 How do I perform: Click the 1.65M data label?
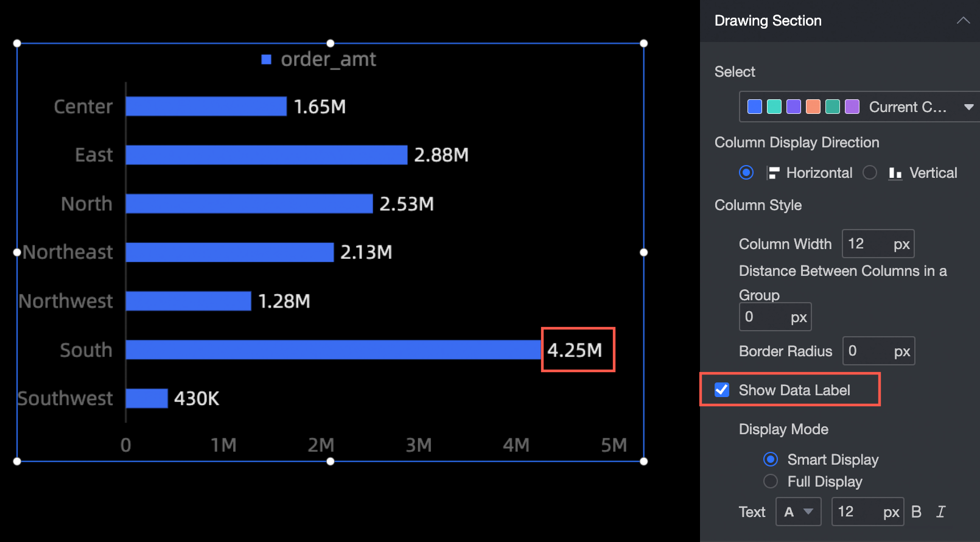point(320,107)
